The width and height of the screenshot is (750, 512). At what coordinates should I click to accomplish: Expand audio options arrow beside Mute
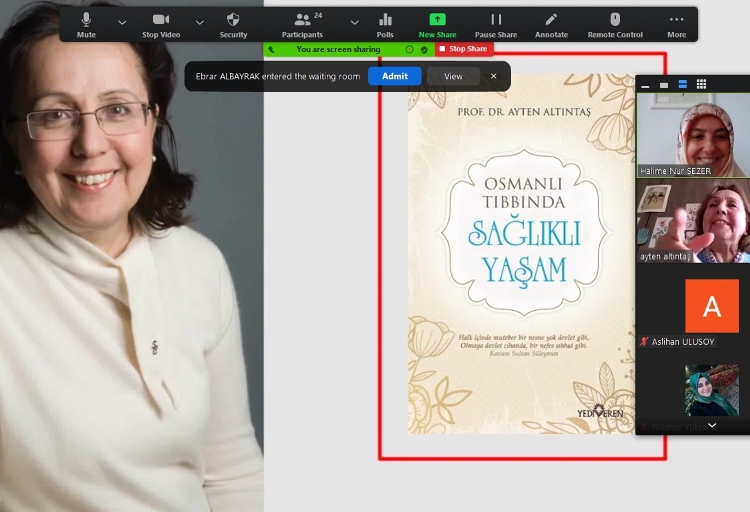[122, 22]
